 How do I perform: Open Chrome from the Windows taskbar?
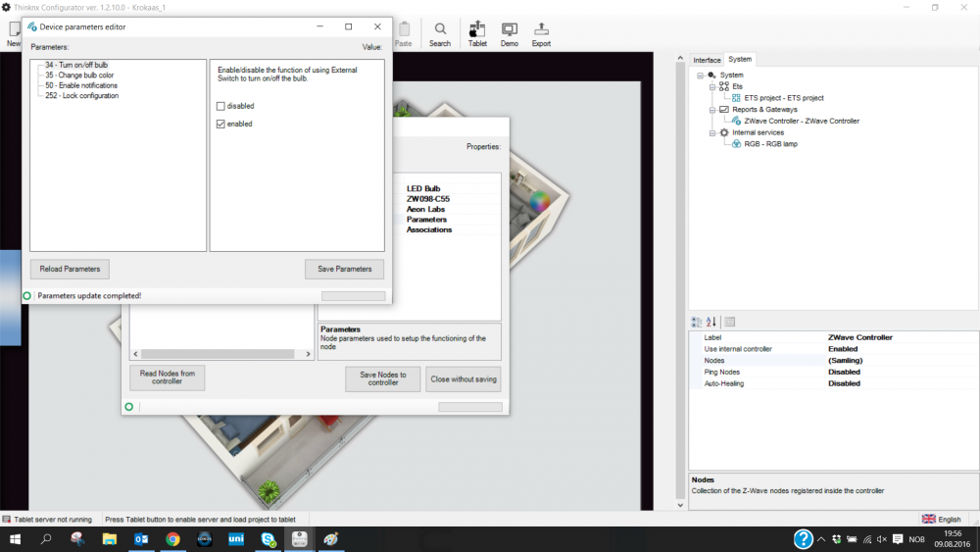172,539
